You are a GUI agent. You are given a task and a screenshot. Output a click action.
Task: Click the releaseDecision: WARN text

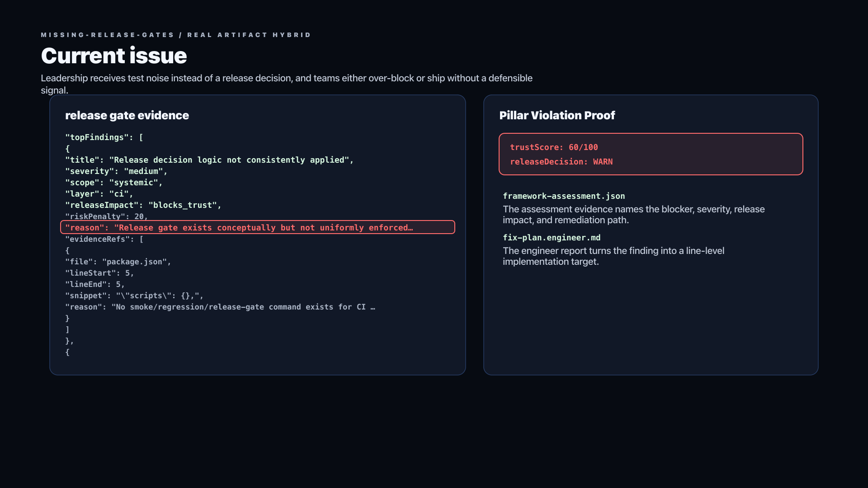pos(561,162)
